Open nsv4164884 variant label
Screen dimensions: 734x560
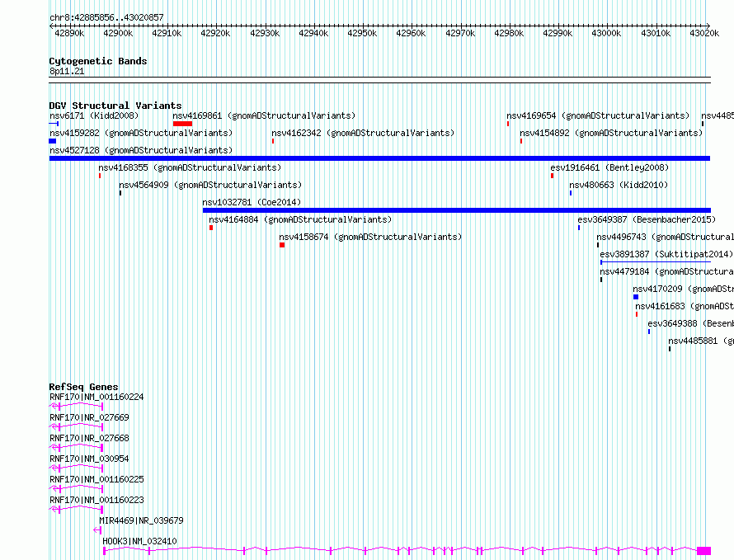point(300,219)
